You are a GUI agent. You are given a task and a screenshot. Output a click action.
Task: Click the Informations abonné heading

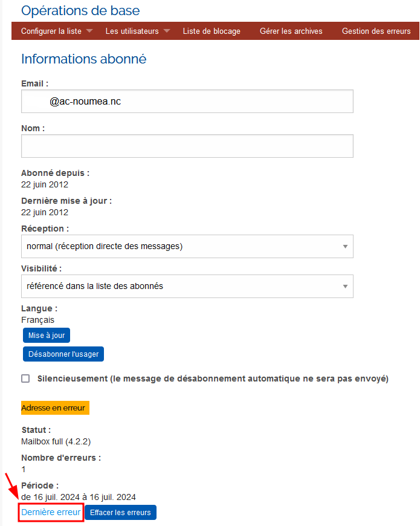coord(83,59)
